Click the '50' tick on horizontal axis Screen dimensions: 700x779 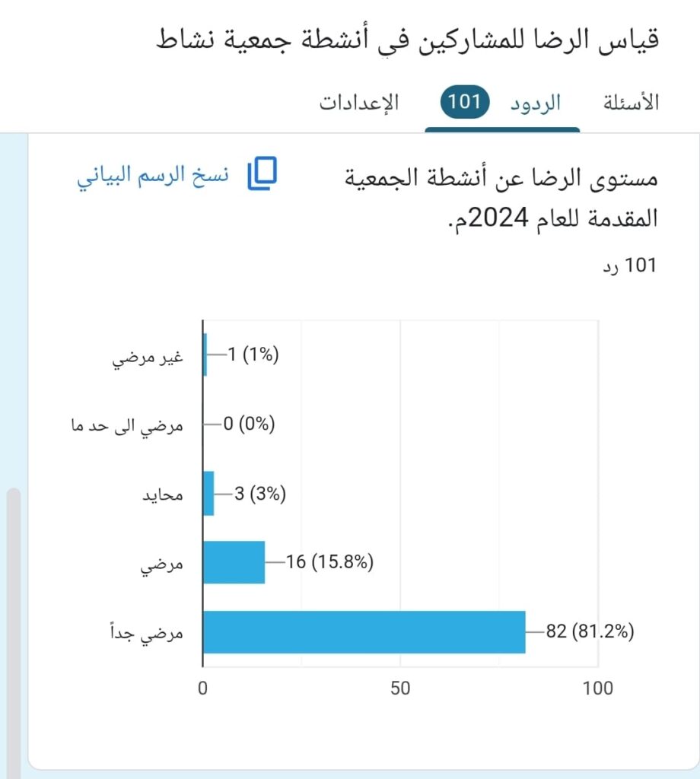400,688
